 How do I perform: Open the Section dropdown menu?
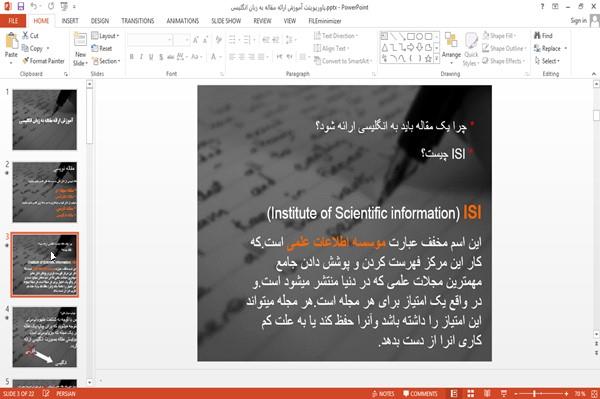point(106,61)
